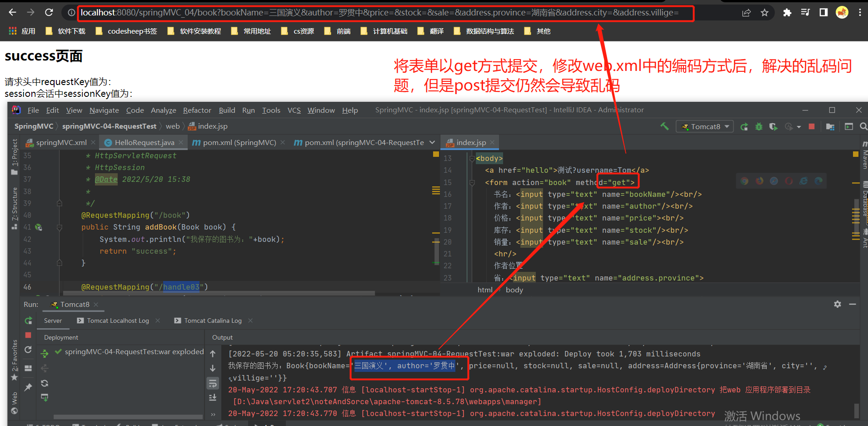
Task: Open site information icon in address bar
Action: coord(71,13)
